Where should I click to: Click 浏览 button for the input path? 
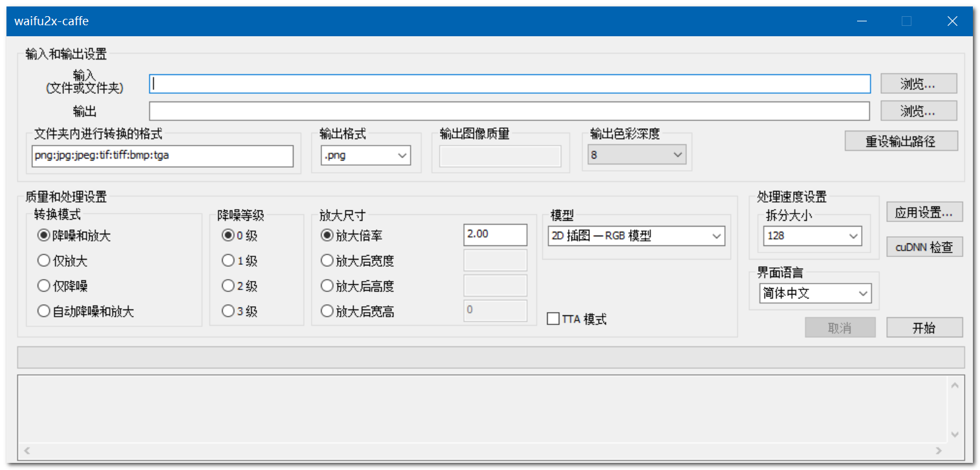tap(919, 84)
